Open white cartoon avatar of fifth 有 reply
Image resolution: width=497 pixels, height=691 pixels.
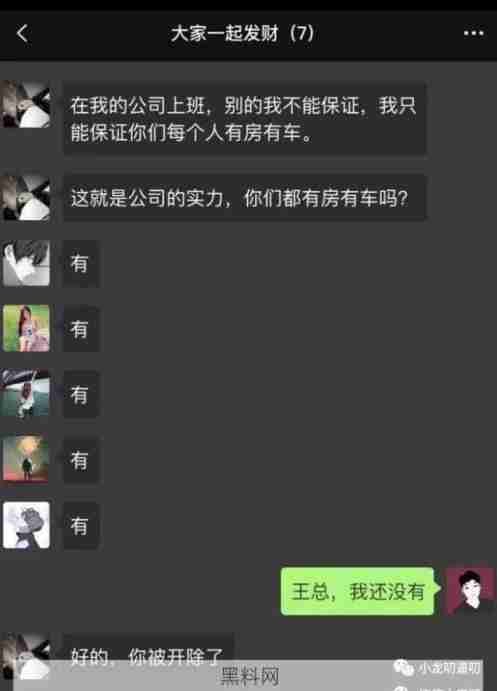[26, 525]
